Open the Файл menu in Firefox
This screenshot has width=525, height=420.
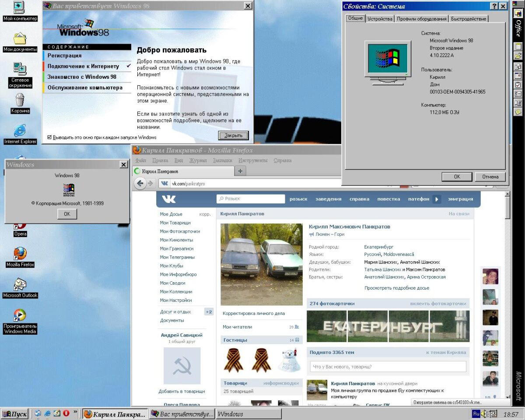pyautogui.click(x=141, y=161)
